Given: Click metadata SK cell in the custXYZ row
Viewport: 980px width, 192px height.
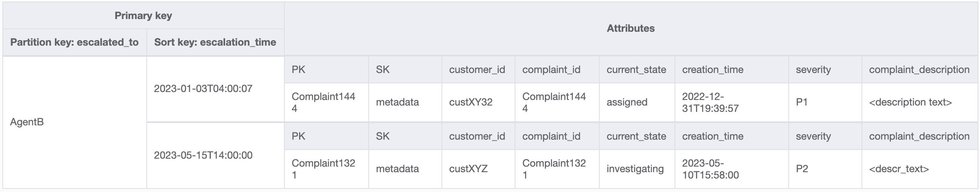Looking at the screenshot, I should click(397, 169).
